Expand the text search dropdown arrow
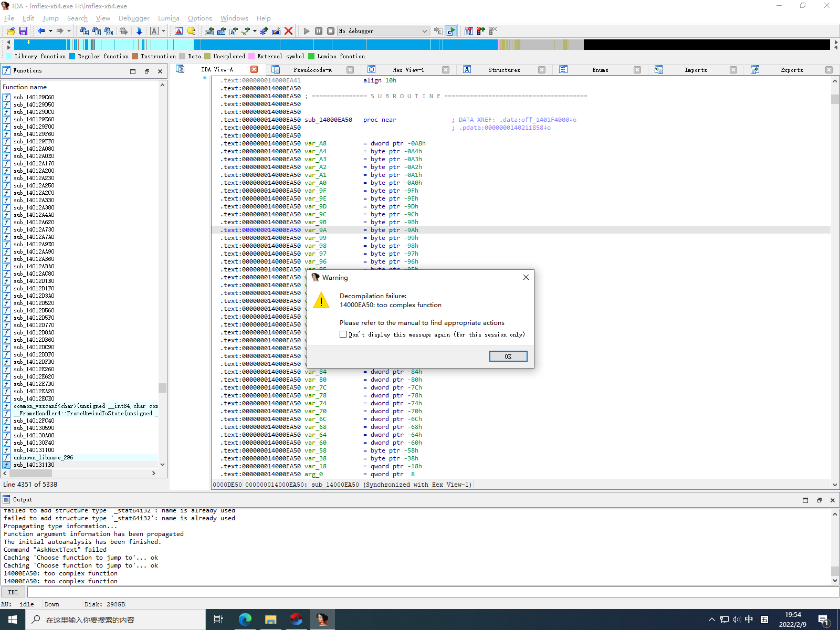 163,31
